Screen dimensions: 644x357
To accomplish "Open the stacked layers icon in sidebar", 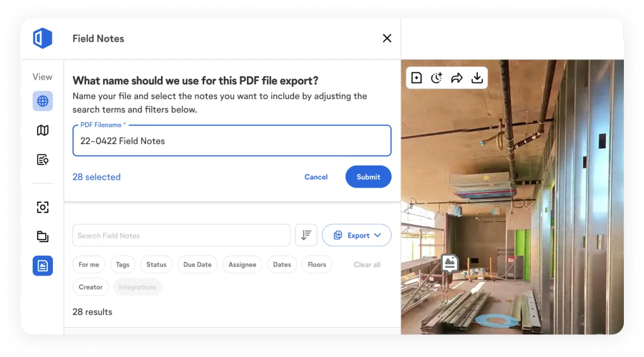I will click(x=43, y=236).
